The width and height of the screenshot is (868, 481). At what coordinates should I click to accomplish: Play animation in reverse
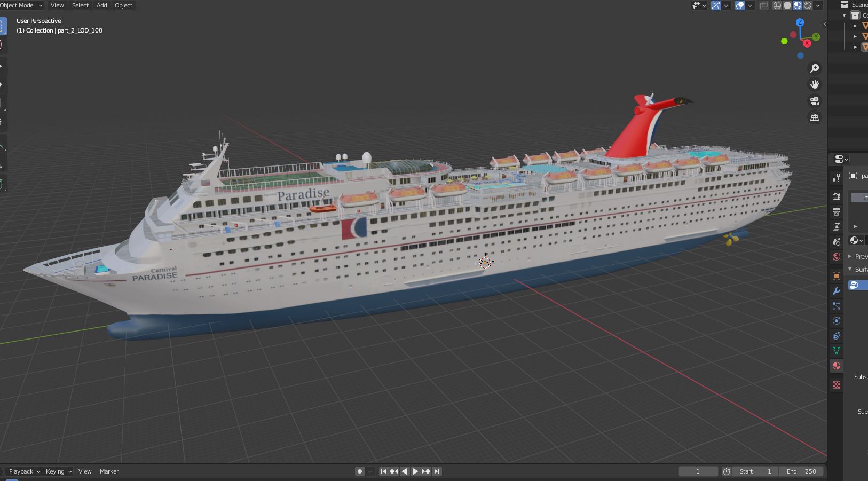coord(405,471)
